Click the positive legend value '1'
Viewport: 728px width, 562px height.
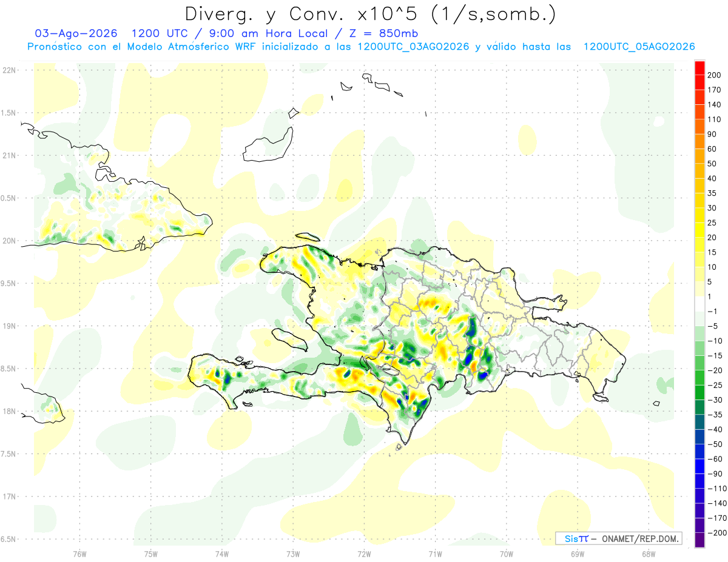click(710, 296)
